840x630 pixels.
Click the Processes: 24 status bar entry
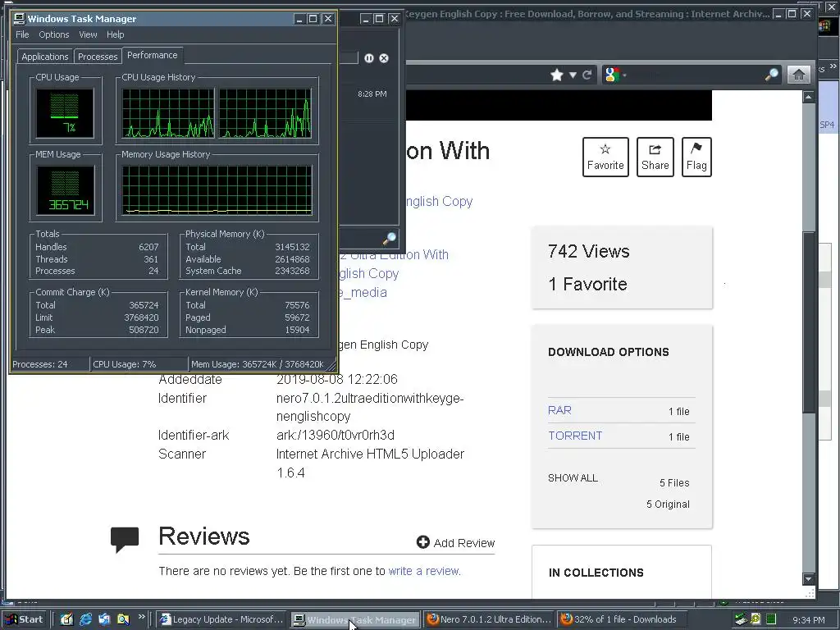[x=50, y=364]
